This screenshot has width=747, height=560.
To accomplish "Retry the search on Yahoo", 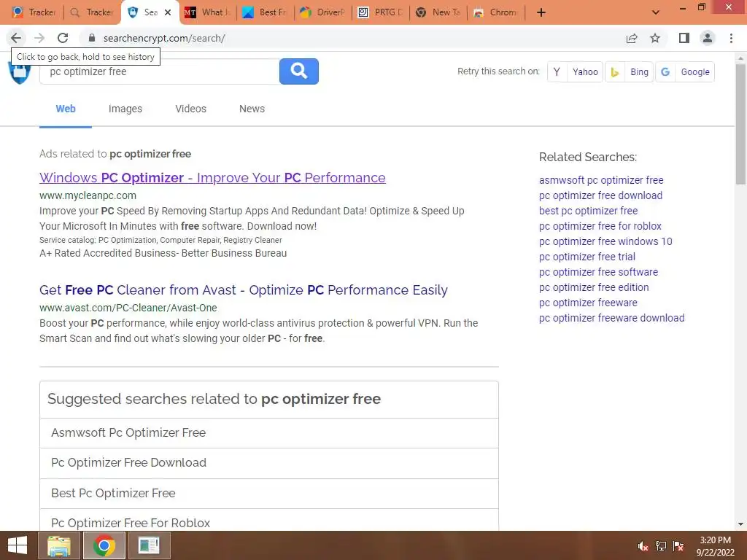I will [x=576, y=72].
